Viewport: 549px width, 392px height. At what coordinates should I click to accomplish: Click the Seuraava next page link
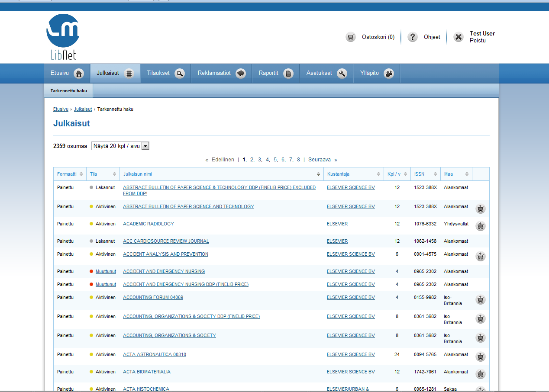320,160
